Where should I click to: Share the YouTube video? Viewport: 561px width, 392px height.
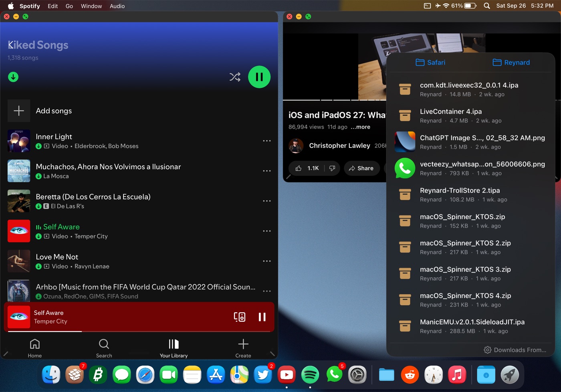[361, 168]
